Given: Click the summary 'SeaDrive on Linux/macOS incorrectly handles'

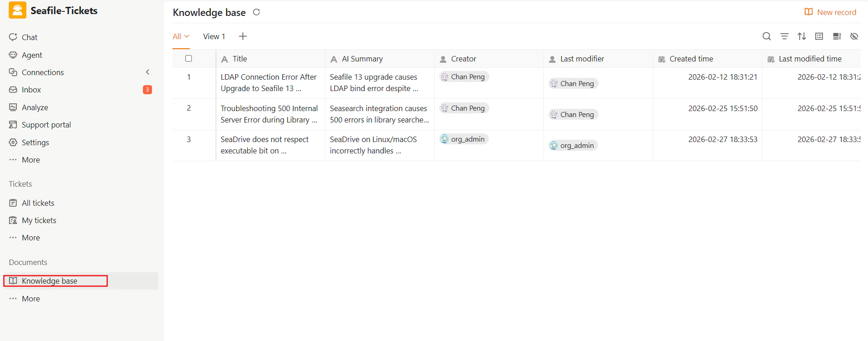Looking at the screenshot, I should coord(373,145).
